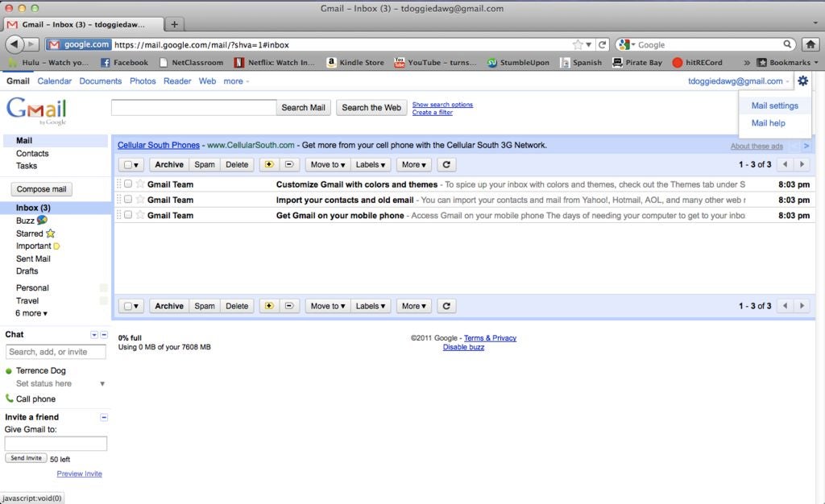Click the search magnifier in Google box
The image size is (825, 504).
[787, 44]
